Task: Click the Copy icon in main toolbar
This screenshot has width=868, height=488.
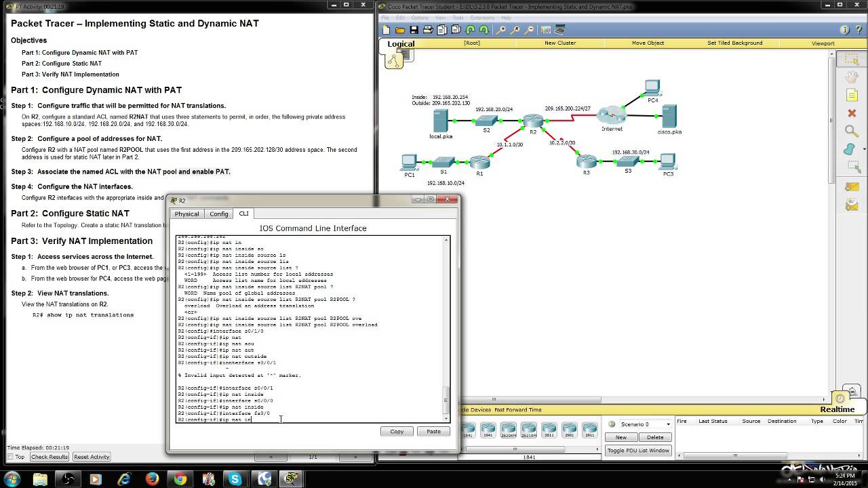Action: 442,30
